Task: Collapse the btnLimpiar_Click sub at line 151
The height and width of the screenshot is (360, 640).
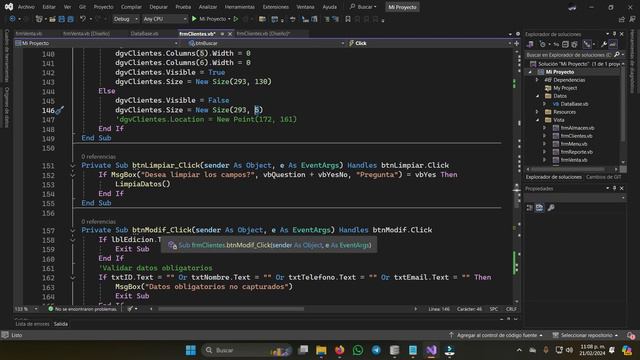Action: tap(73, 166)
